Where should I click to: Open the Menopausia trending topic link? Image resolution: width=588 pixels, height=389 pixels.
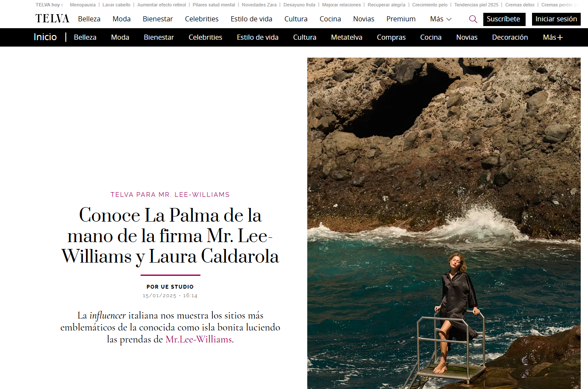pos(83,5)
